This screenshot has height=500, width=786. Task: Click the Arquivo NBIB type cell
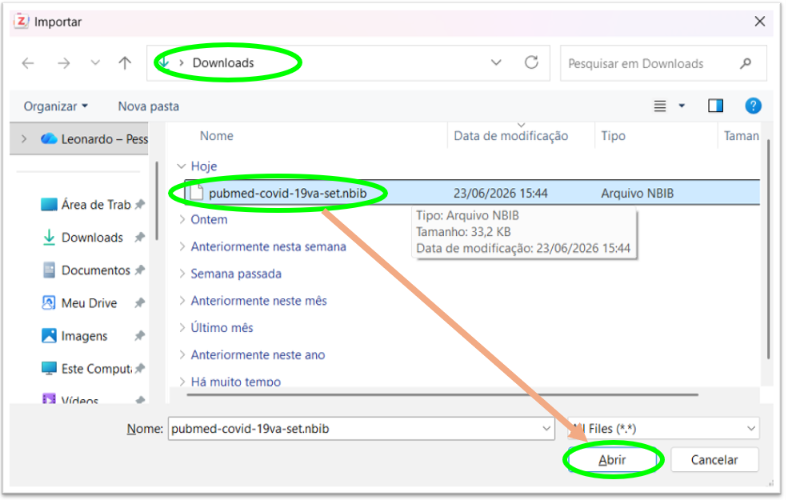click(x=637, y=193)
